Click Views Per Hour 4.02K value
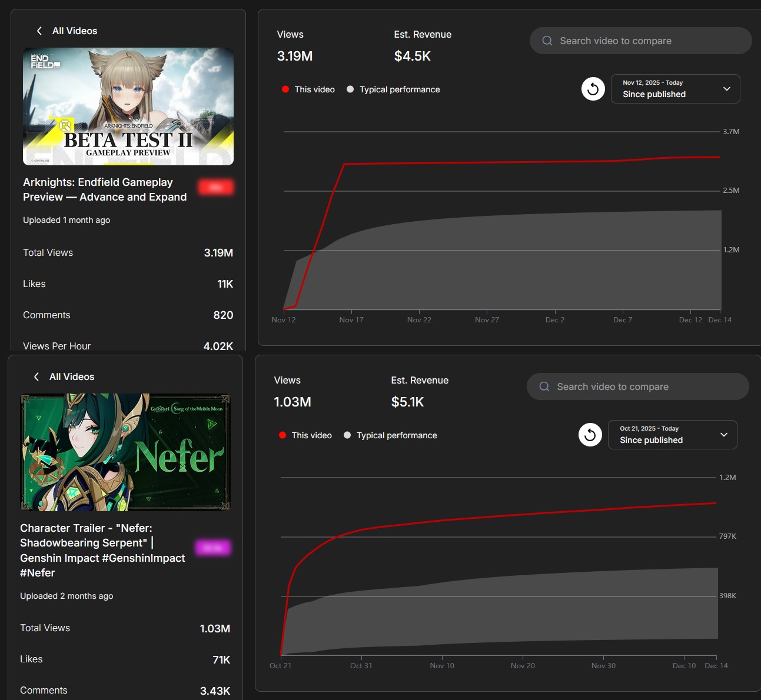Image resolution: width=761 pixels, height=700 pixels. (218, 346)
